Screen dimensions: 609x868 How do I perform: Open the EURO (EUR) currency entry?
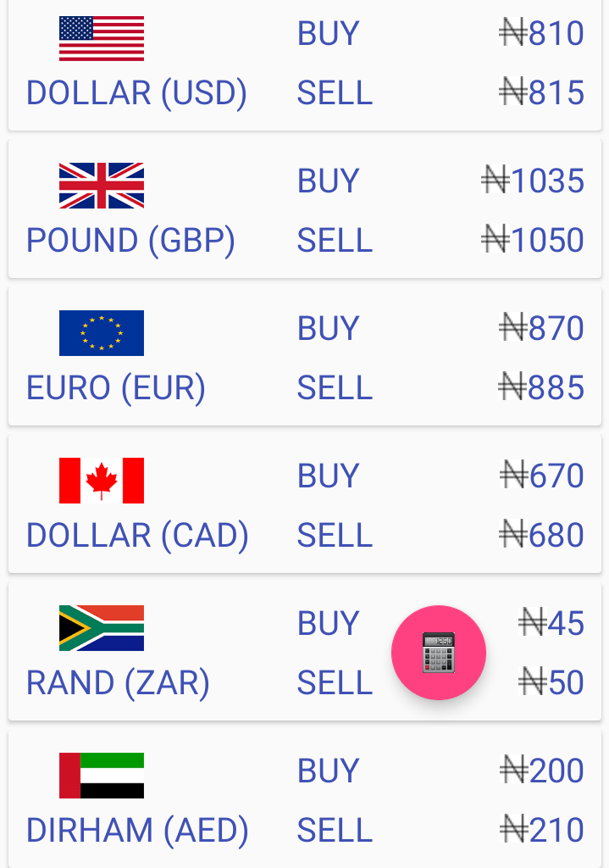point(116,387)
